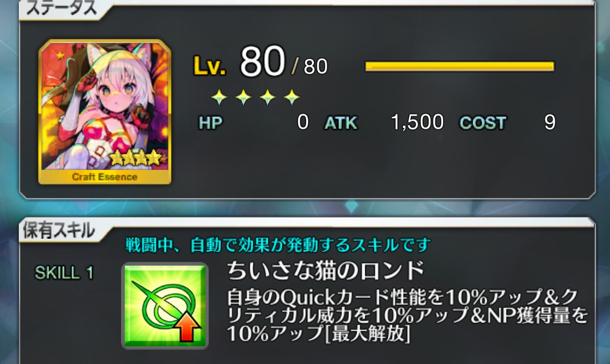
Task: Tap the skill name ちいさな猫のロンド
Action: [x=325, y=270]
